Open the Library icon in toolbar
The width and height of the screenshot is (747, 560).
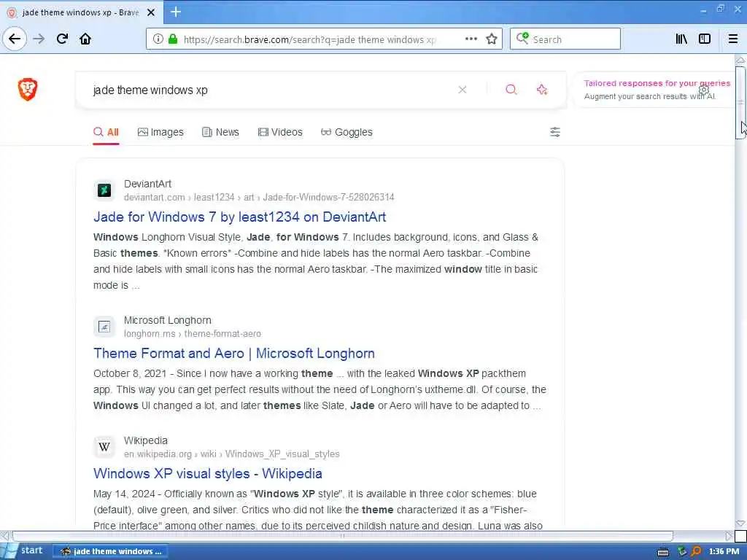tap(681, 39)
